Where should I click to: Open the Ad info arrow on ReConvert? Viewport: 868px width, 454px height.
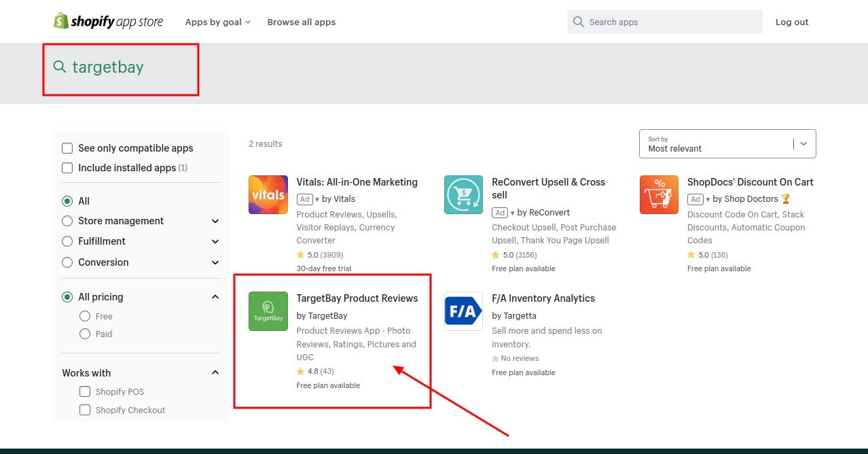513,213
